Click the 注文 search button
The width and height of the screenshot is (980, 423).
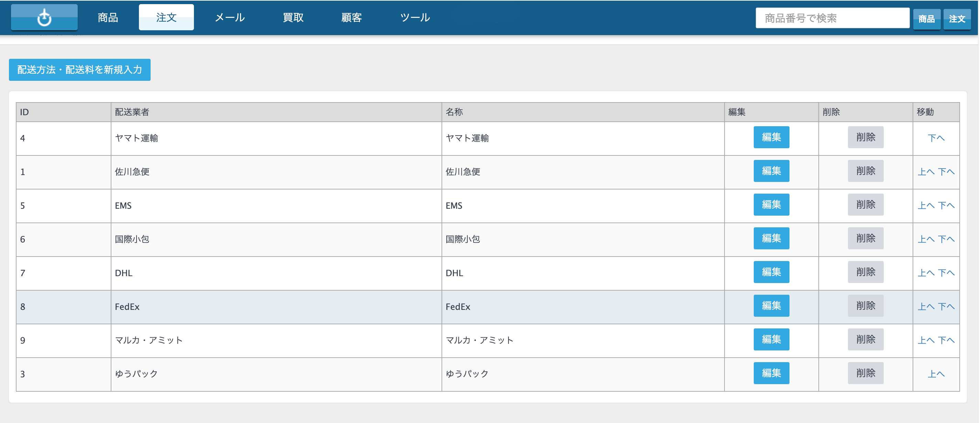957,19
